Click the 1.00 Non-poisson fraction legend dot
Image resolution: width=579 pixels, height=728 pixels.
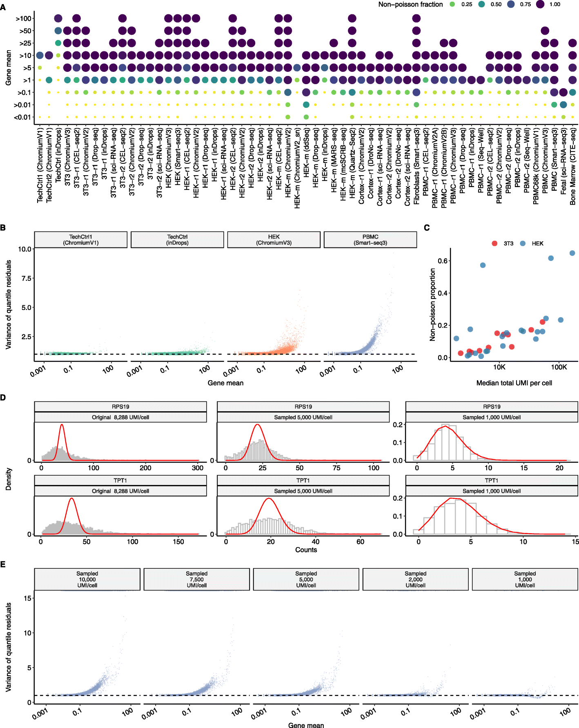(540, 4)
